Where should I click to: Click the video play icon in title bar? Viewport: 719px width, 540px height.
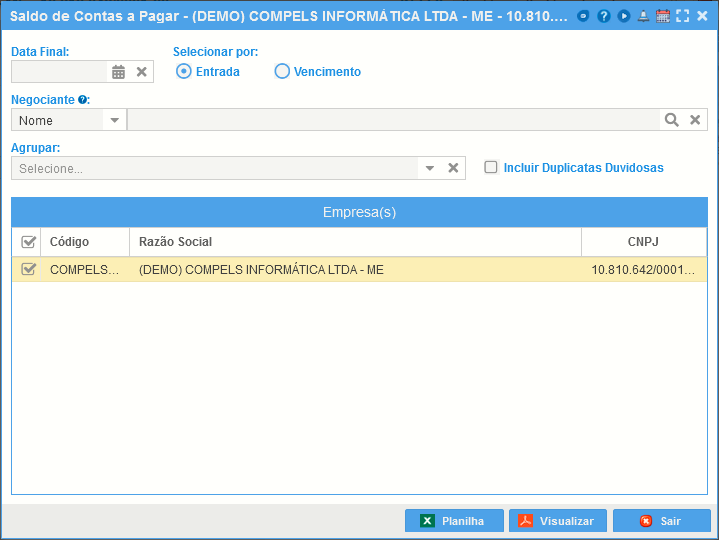(x=624, y=17)
